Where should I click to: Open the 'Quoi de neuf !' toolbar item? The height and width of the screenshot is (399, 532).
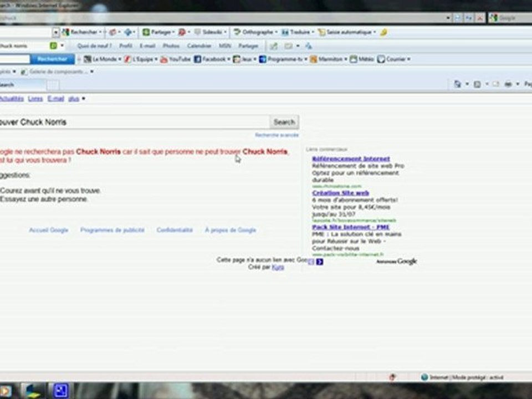94,46
